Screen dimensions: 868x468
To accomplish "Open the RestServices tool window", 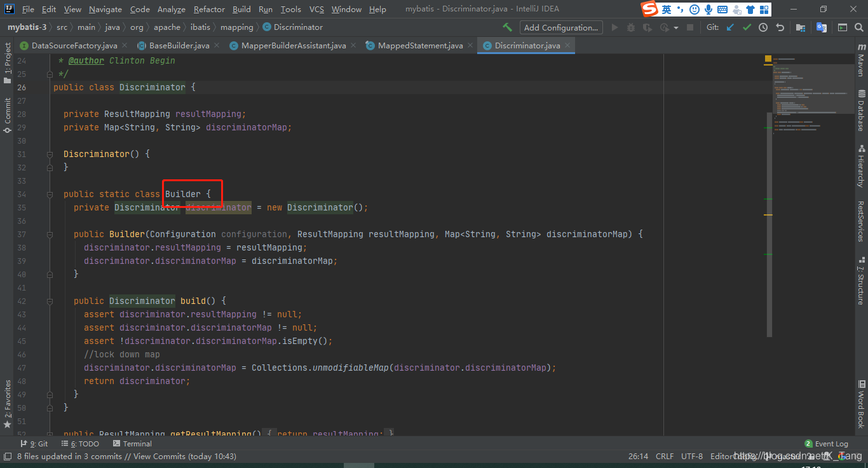I will click(862, 221).
